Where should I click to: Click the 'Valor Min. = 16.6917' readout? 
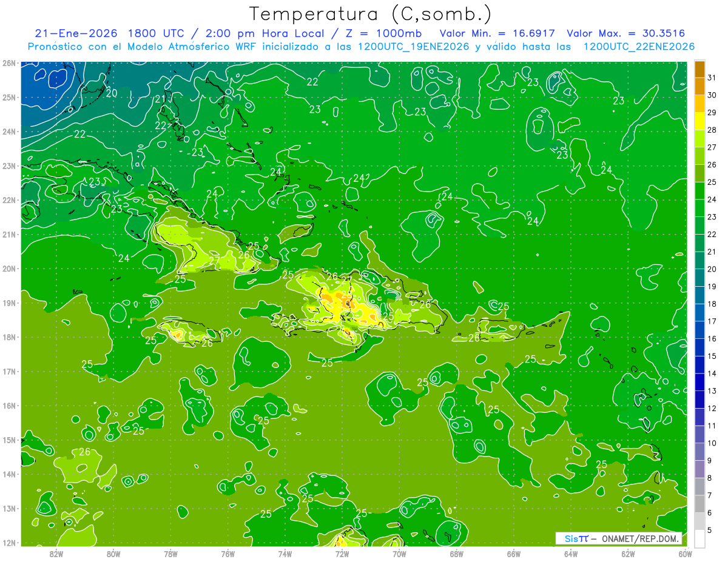tap(498, 33)
